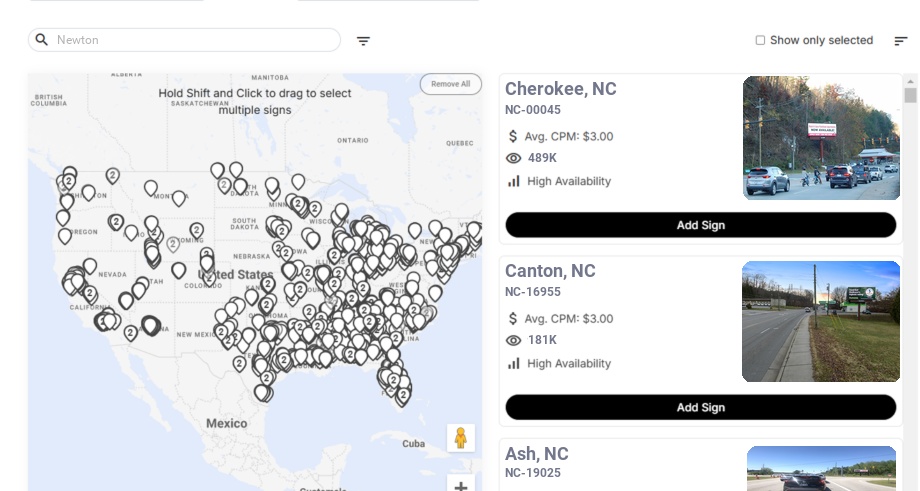
Task: Open the Canton, NC billboard photo
Action: [821, 321]
